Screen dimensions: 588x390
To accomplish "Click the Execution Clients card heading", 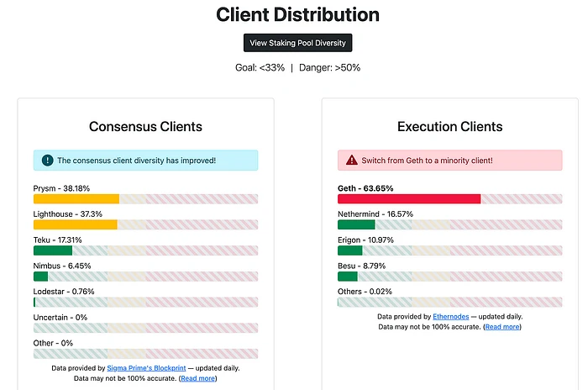I will pos(449,127).
